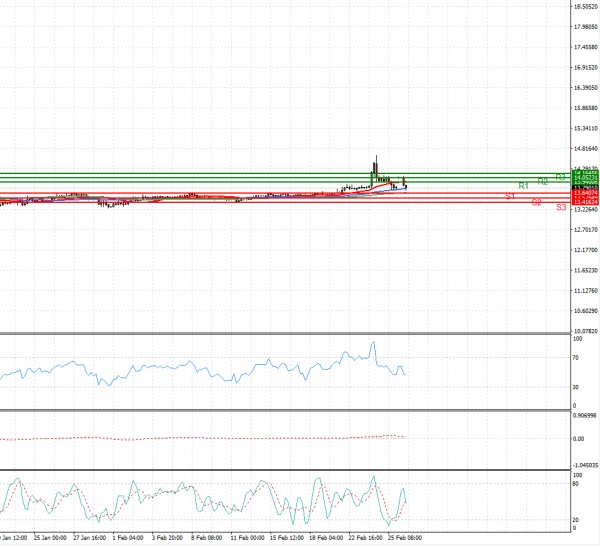
Task: Click the 16.39050 price axis label
Action: tap(585, 88)
